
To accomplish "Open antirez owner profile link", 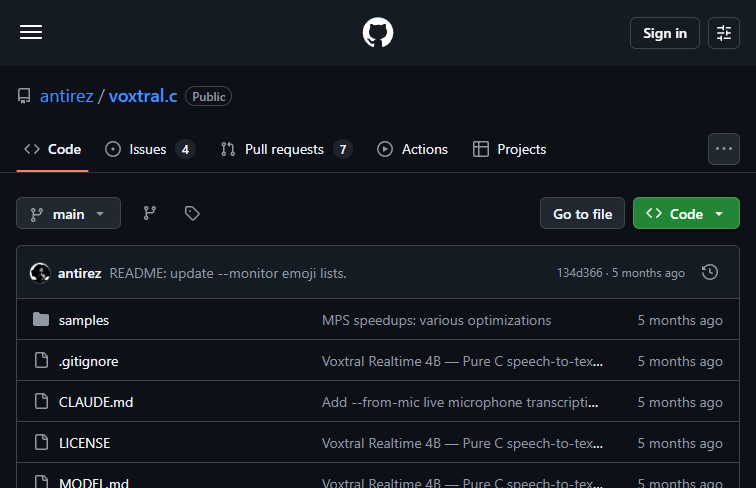I will tap(67, 96).
